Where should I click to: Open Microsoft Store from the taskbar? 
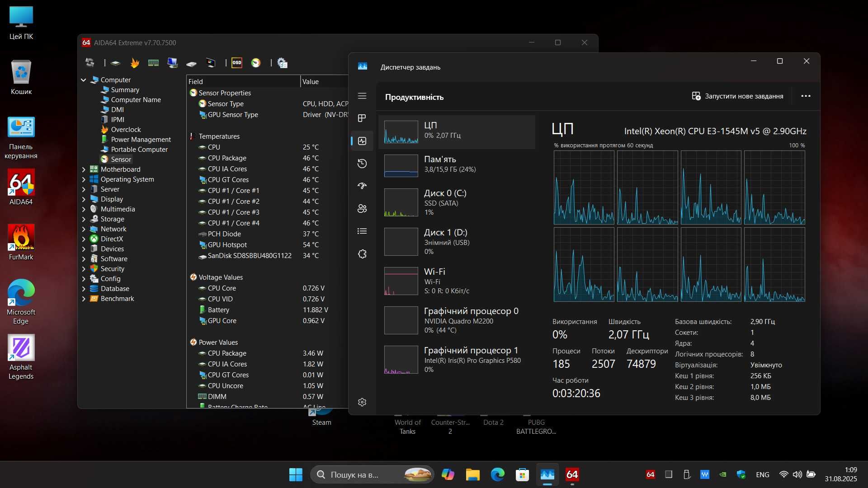coord(522,475)
